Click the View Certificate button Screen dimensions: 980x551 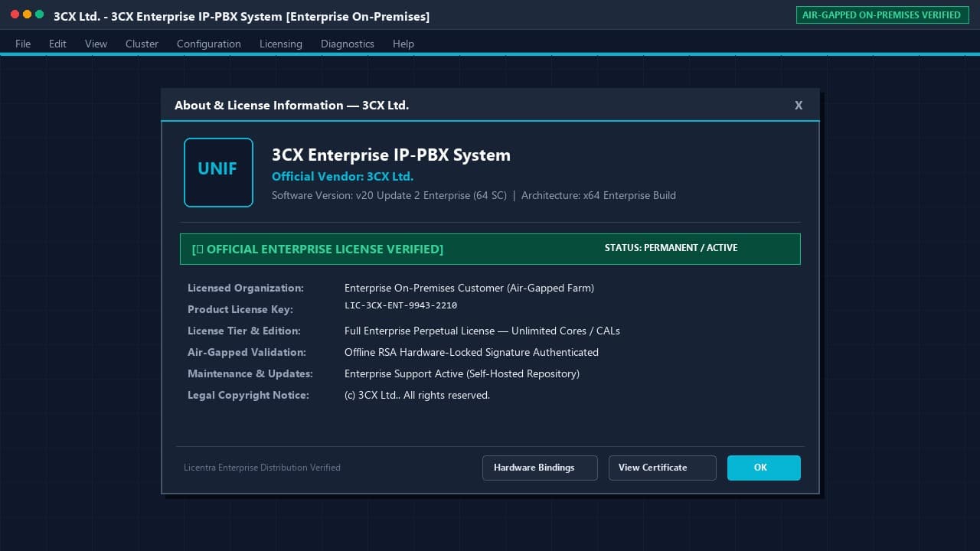point(662,468)
